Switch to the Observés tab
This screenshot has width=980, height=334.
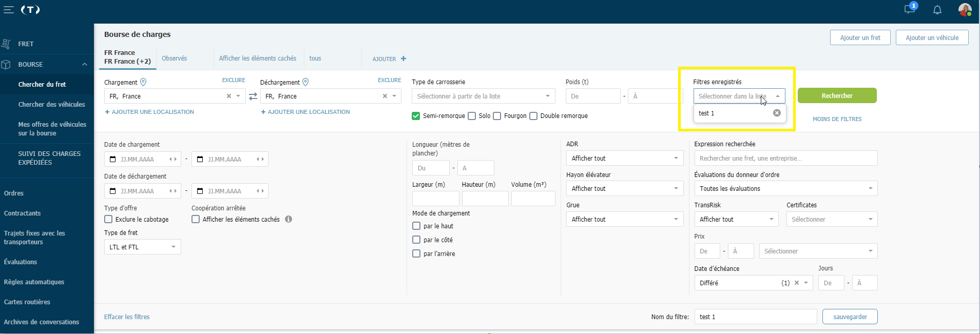click(175, 58)
